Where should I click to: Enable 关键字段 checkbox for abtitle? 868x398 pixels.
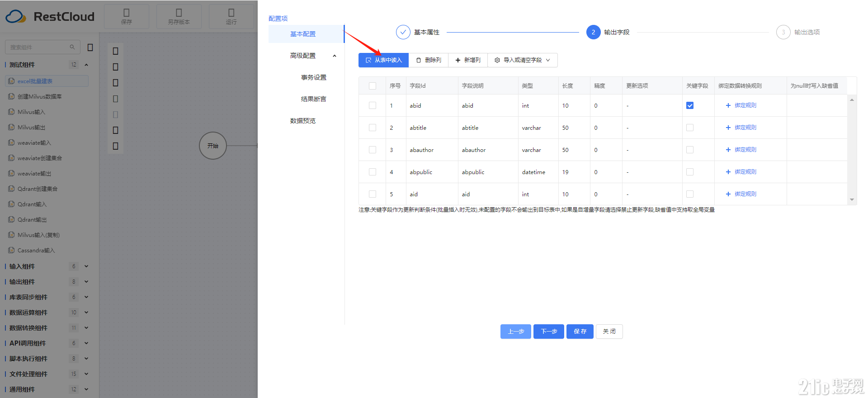click(690, 128)
